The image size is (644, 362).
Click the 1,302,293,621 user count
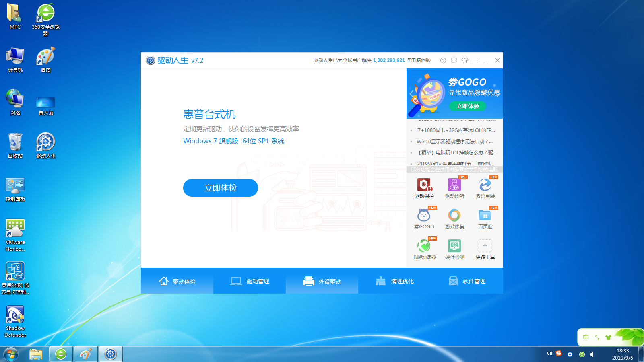point(389,60)
